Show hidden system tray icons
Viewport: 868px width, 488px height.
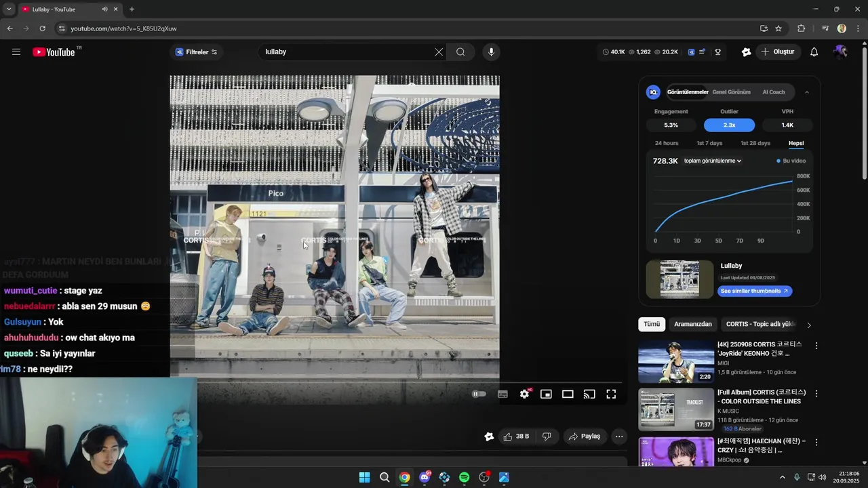tap(782, 477)
